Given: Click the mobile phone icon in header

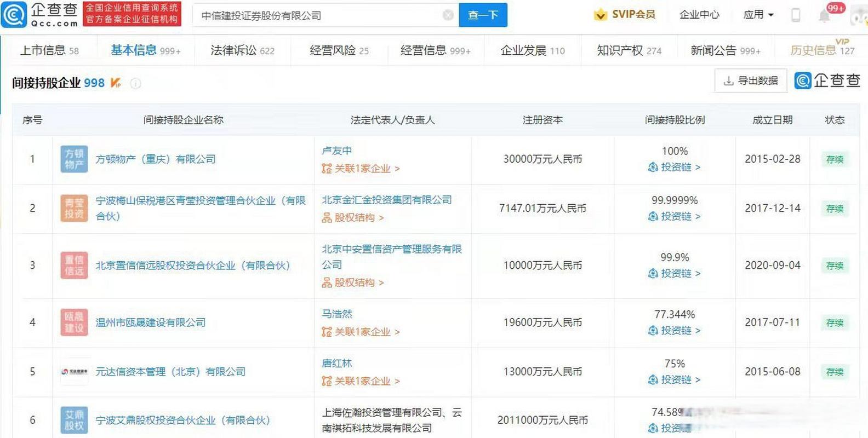Looking at the screenshot, I should 796,15.
